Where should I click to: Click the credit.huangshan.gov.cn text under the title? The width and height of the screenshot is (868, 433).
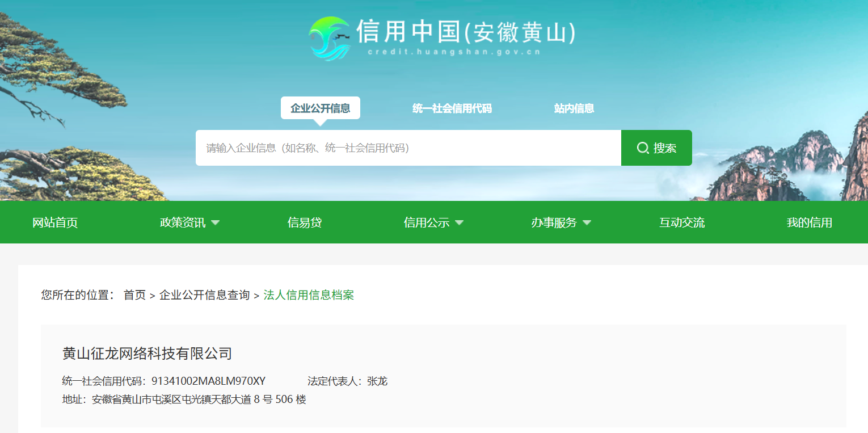coord(454,52)
